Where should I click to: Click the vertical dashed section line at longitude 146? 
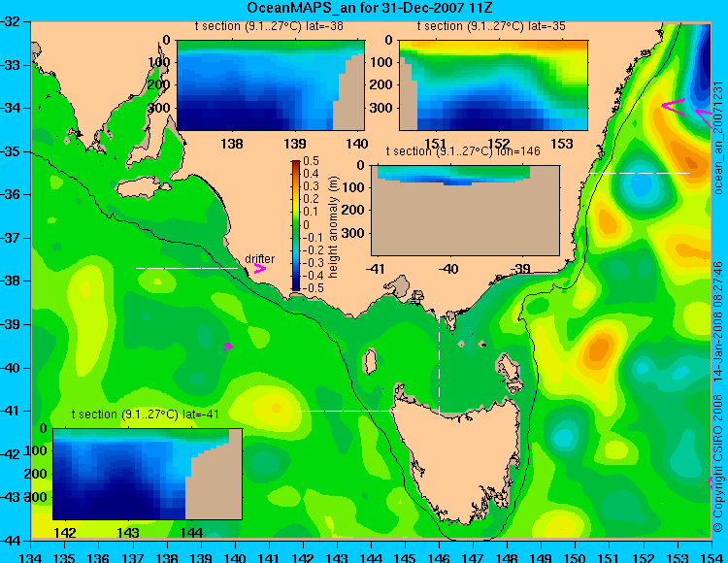click(x=439, y=359)
